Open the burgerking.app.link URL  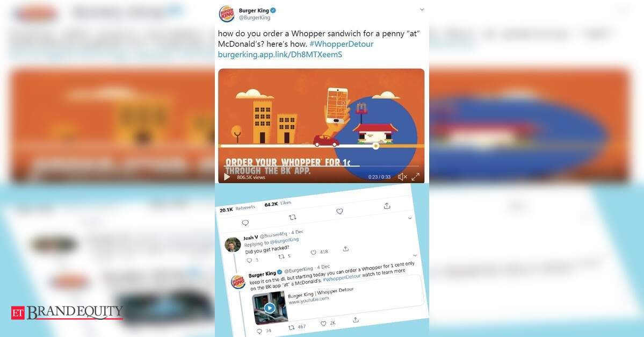280,54
